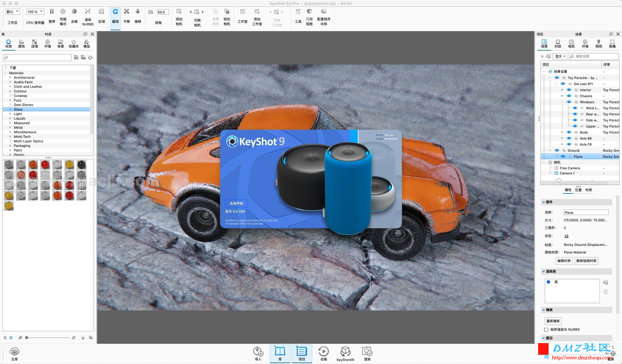Toggle visibility of Ground group
This screenshot has width=622, height=364.
point(557,151)
